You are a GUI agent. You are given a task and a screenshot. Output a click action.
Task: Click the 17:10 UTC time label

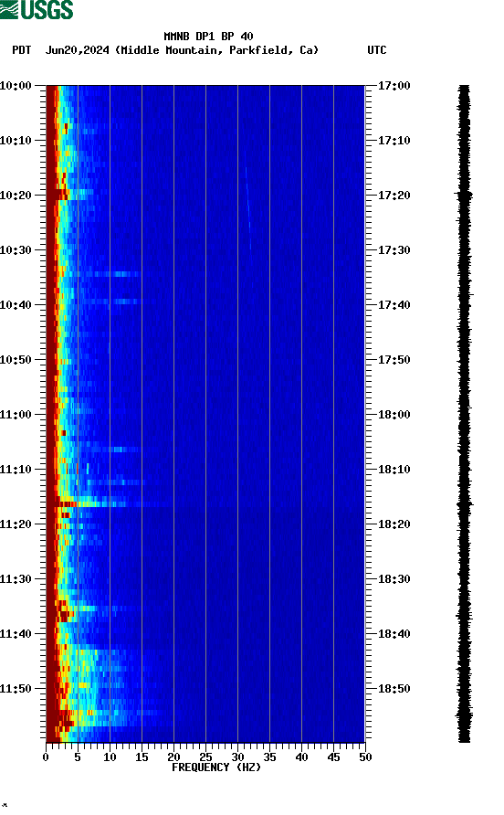point(394,141)
